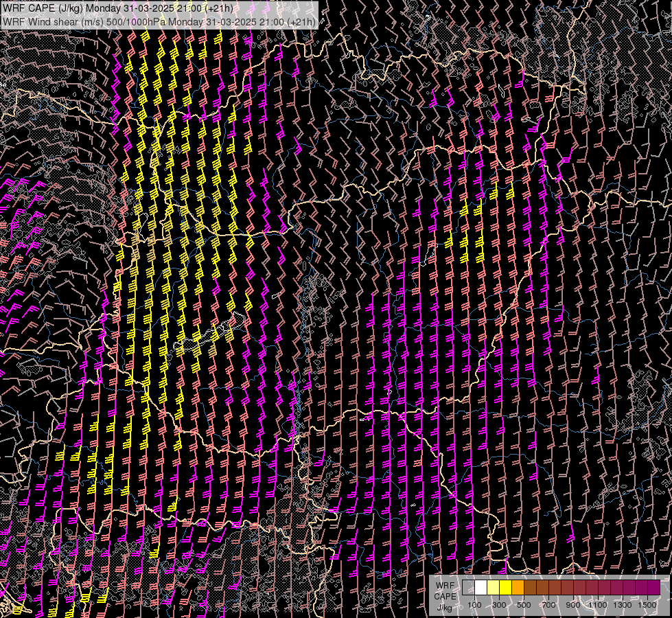Click the gray first legend swatch

pos(468,587)
